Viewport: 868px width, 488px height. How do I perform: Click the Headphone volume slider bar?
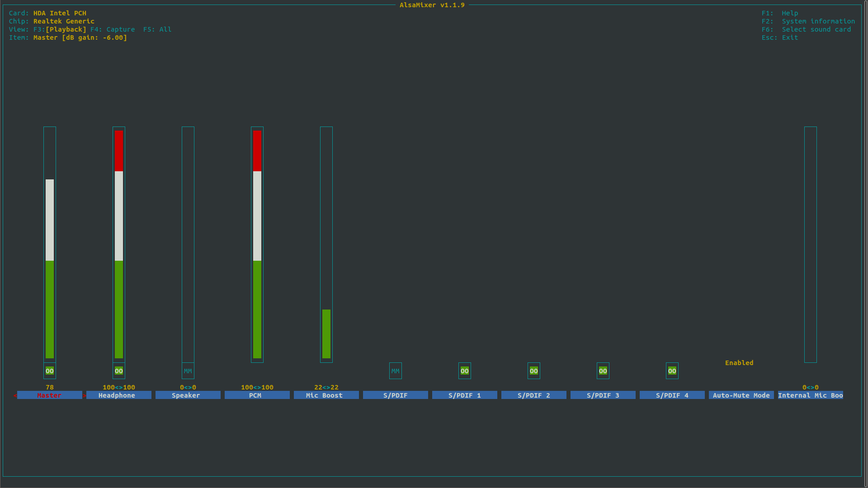click(119, 244)
